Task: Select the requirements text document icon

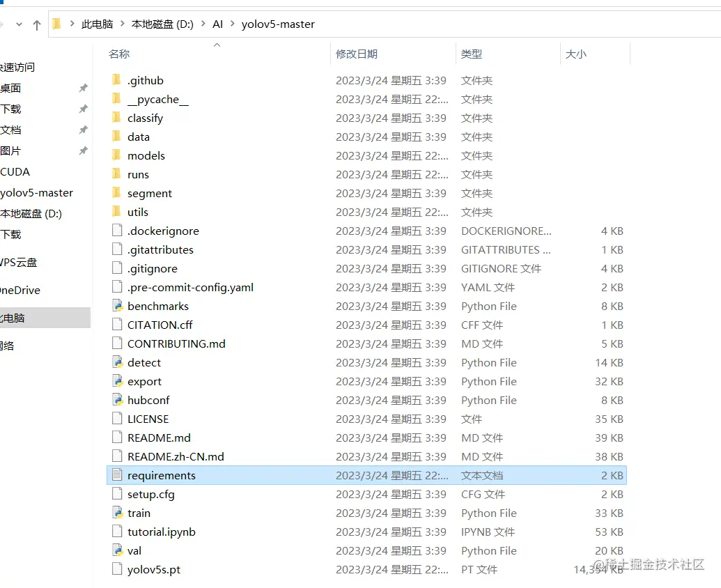Action: [117, 475]
